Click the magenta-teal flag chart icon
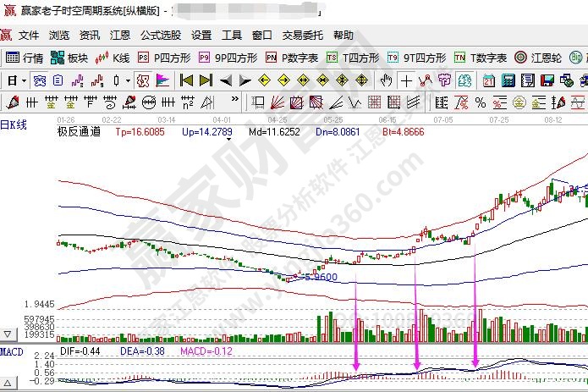This screenshot has height=392, width=588. click(162, 80)
